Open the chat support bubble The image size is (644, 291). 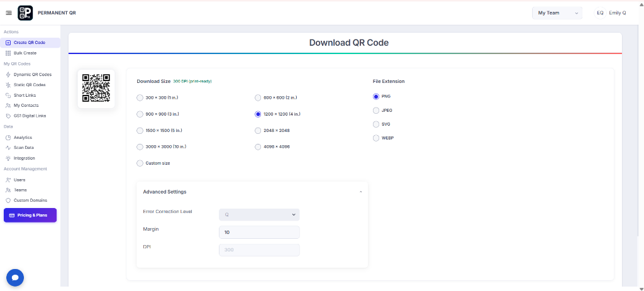coord(15,278)
